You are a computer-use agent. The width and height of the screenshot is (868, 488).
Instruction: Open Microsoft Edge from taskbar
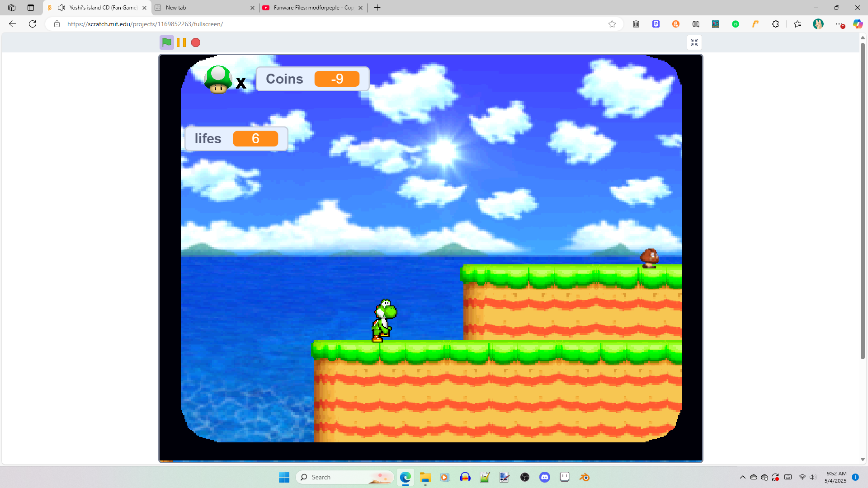point(406,477)
